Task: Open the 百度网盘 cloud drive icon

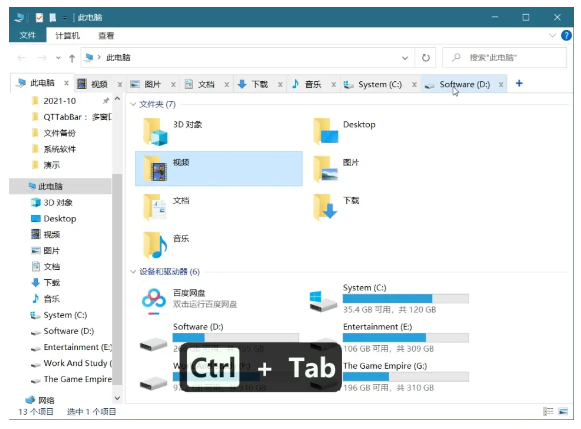Action: [x=154, y=299]
